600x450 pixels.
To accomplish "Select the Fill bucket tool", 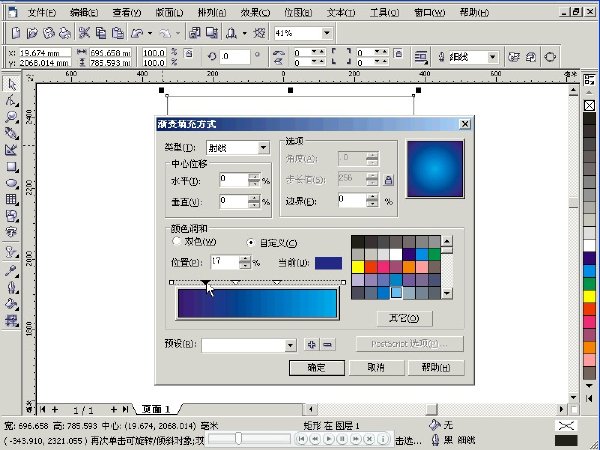I will (x=11, y=304).
